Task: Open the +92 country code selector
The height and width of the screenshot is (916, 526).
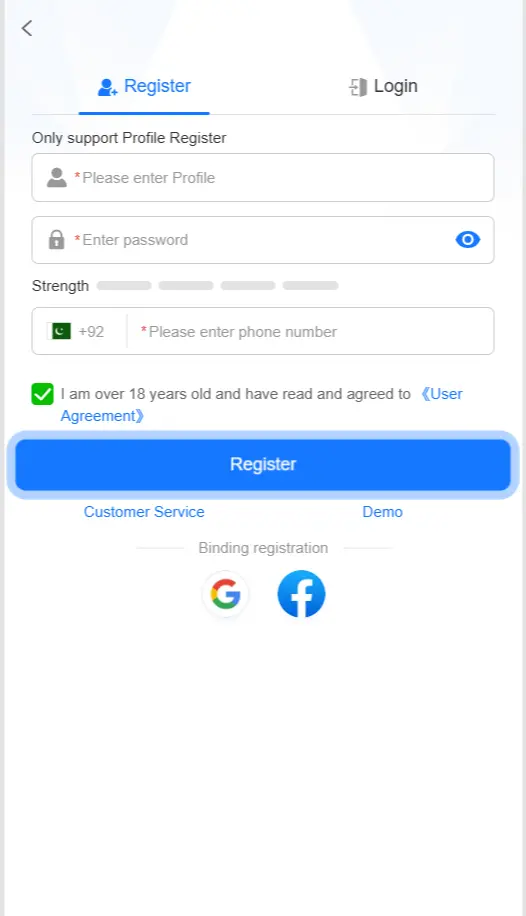Action: 75,331
